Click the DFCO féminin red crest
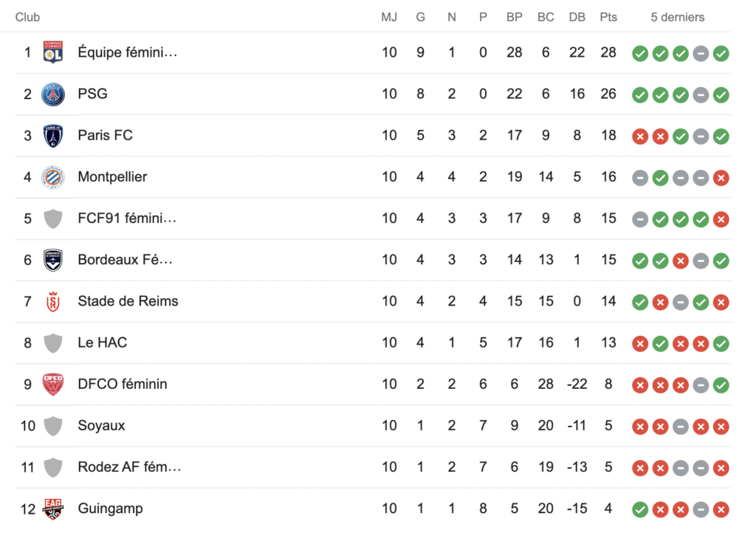Screen dimensions: 756x544 click(53, 384)
